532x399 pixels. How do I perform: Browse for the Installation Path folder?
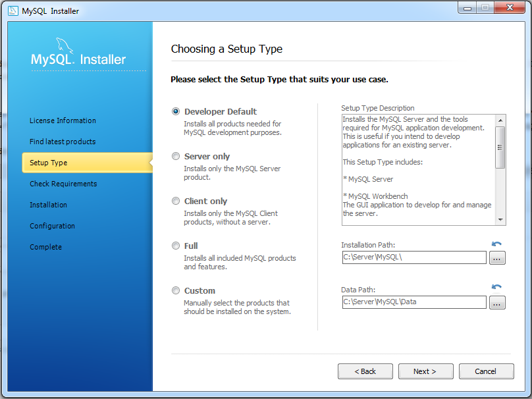pyautogui.click(x=497, y=258)
